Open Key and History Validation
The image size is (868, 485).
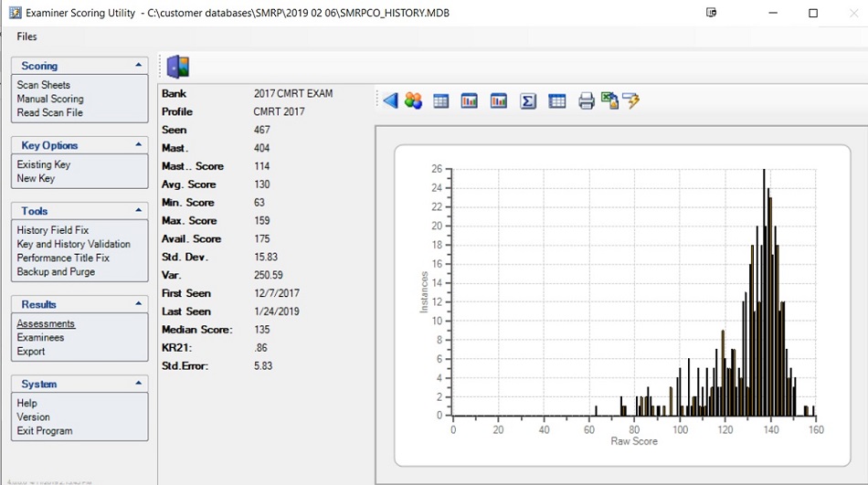coord(74,244)
